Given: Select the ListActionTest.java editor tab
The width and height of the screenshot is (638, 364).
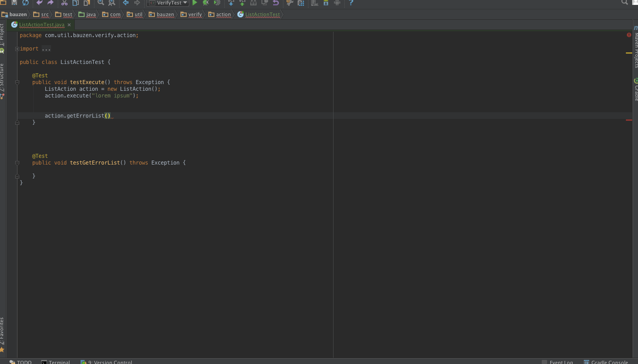Looking at the screenshot, I should pyautogui.click(x=42, y=25).
